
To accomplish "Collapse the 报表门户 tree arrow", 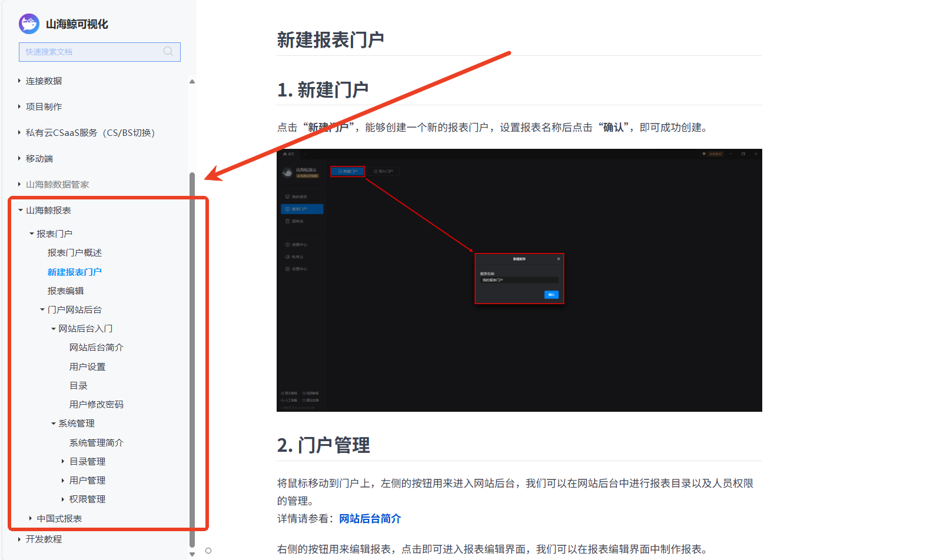I will (x=31, y=234).
